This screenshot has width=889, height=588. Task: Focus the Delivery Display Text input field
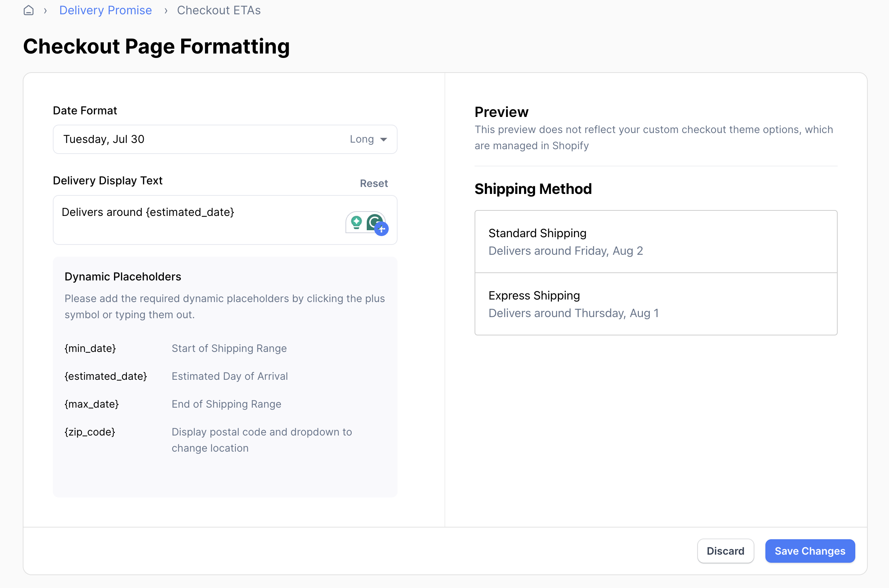225,220
